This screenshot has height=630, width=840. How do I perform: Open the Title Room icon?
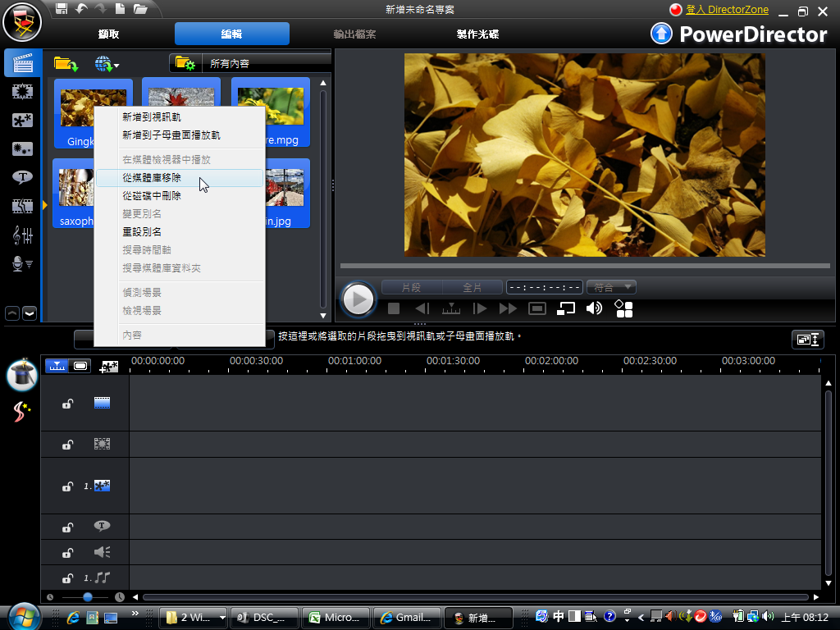22,177
